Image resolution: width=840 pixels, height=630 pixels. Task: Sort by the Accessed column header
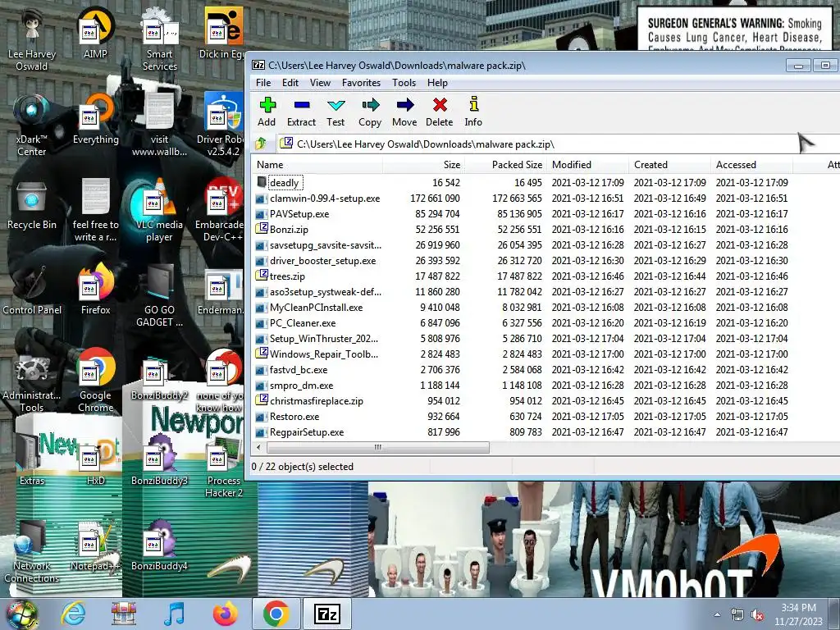point(751,164)
